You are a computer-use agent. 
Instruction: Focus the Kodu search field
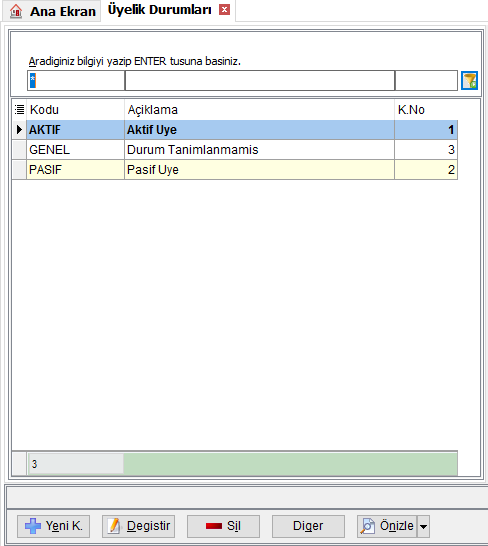[76, 81]
